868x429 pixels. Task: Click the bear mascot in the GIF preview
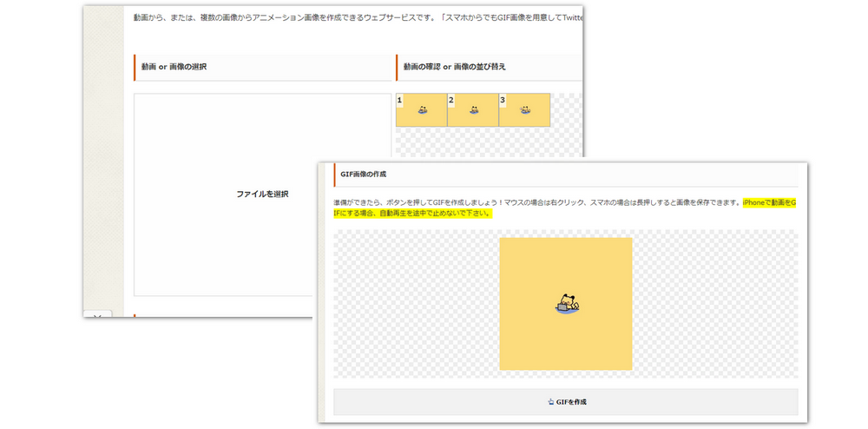[x=567, y=304]
